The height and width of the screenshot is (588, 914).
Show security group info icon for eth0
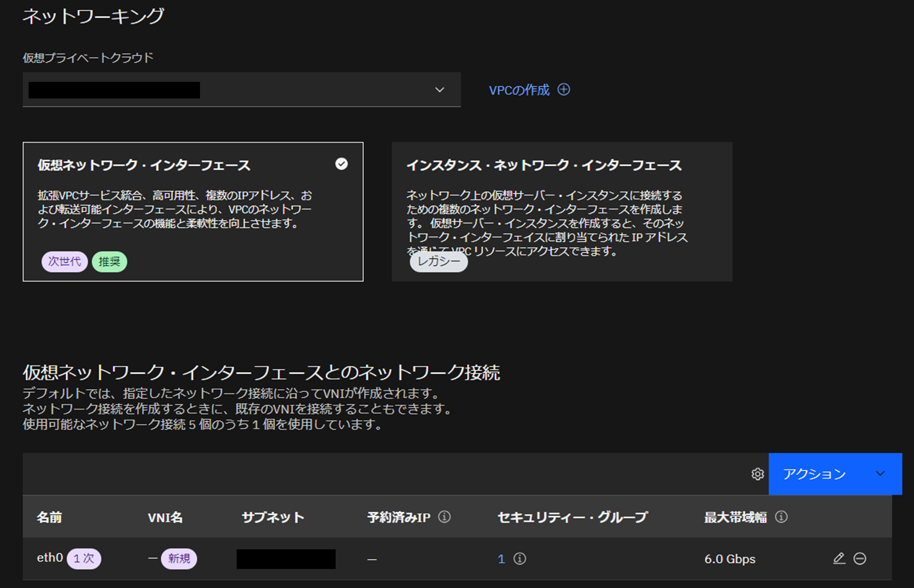click(x=520, y=558)
